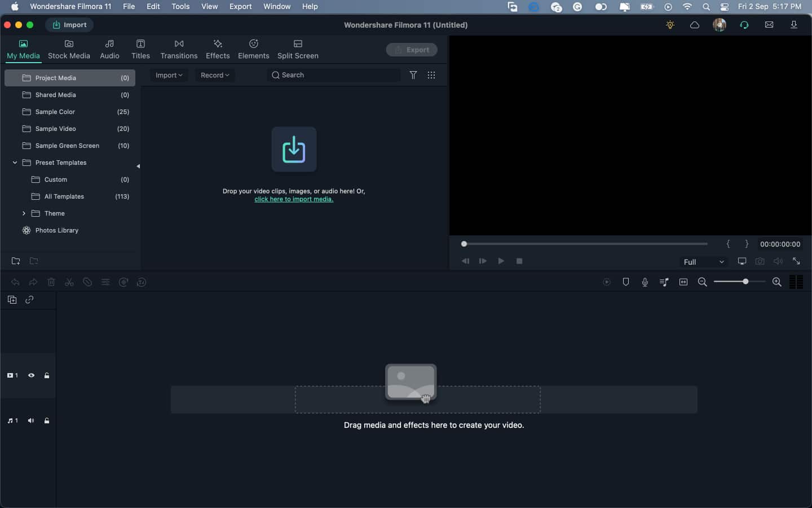Toggle video track 1 visibility eye
Screen dimensions: 812x508
click(32, 375)
